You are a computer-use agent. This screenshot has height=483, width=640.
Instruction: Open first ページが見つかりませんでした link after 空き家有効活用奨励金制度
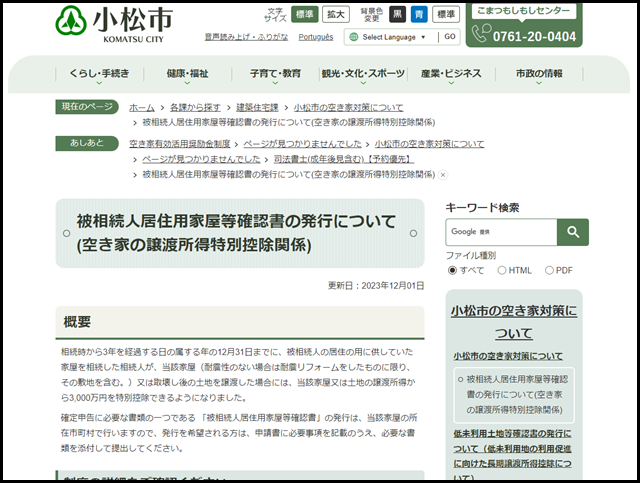(302, 144)
